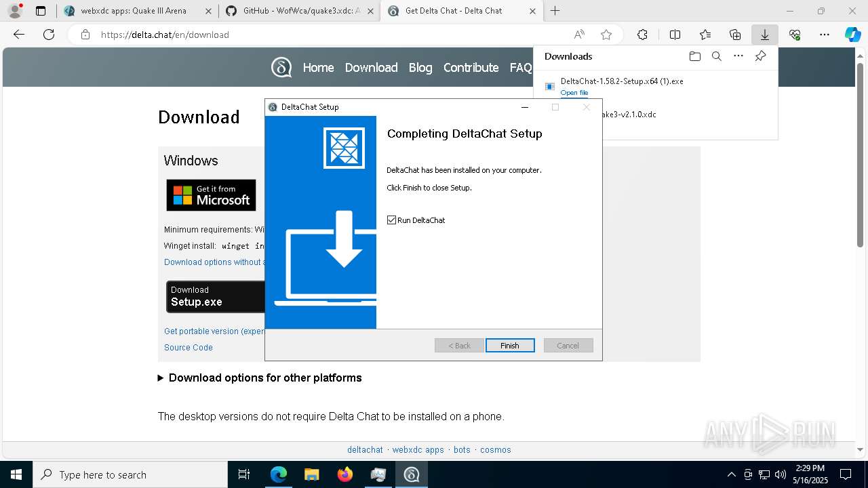Open the Source Code link
The width and height of the screenshot is (868, 488).
click(x=189, y=348)
